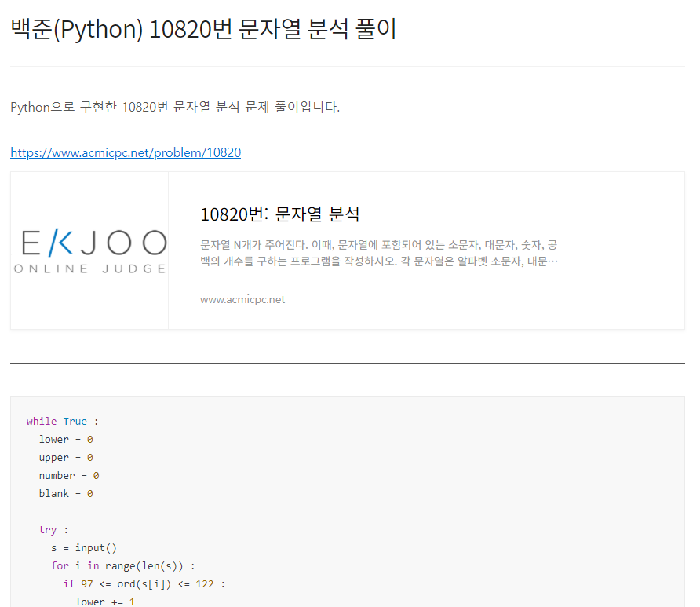Click the code line 'while True :'
Image resolution: width=700 pixels, height=607 pixels.
pyautogui.click(x=62, y=421)
